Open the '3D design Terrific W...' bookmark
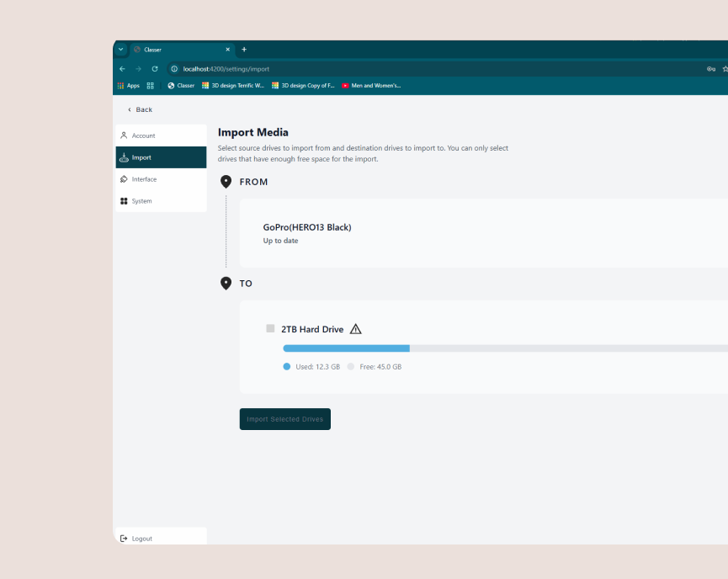Viewport: 728px width, 579px height. click(233, 86)
